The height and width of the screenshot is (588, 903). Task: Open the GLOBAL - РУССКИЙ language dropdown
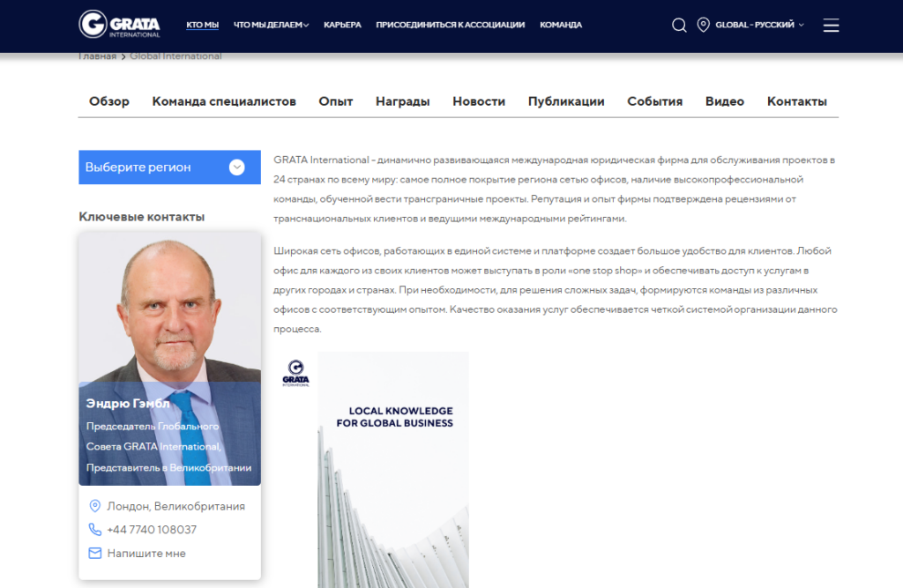759,25
